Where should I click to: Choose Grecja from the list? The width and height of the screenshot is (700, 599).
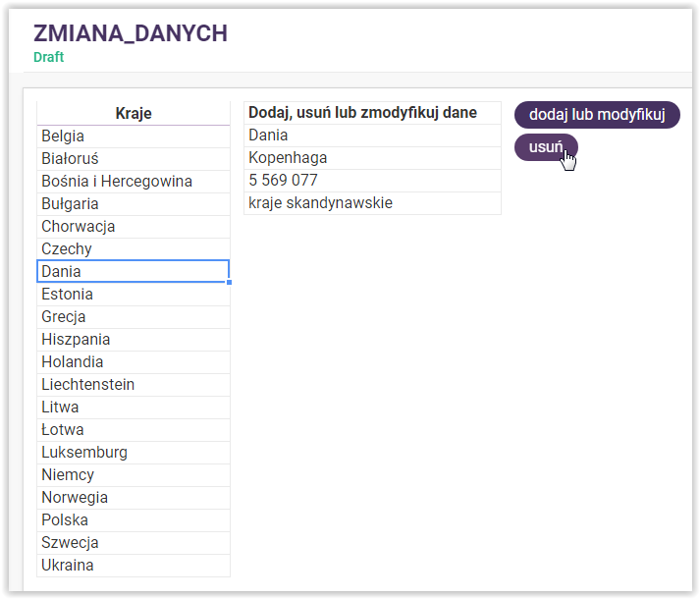coord(133,317)
